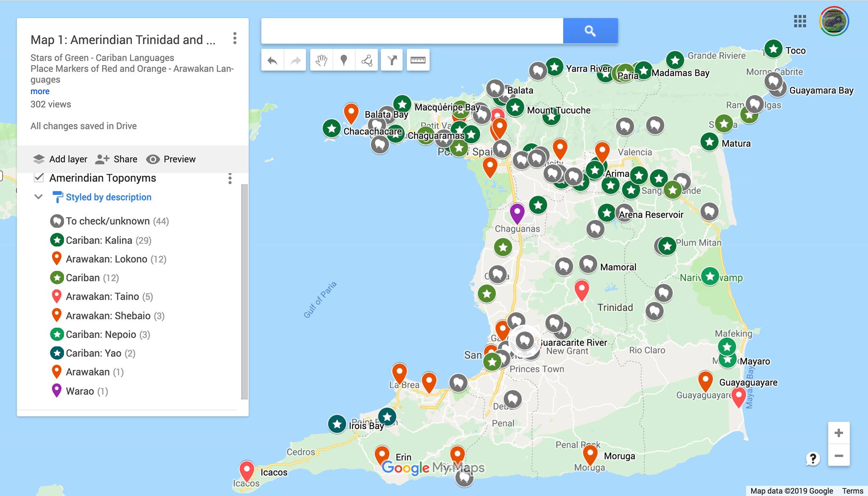Open the Styled by description style settings
Image resolution: width=868 pixels, height=496 pixels.
click(108, 197)
